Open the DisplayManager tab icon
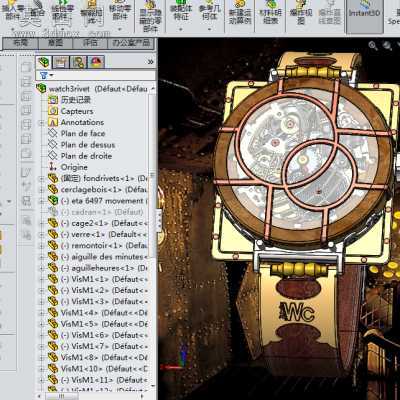The height and width of the screenshot is (400, 400). coord(96,62)
